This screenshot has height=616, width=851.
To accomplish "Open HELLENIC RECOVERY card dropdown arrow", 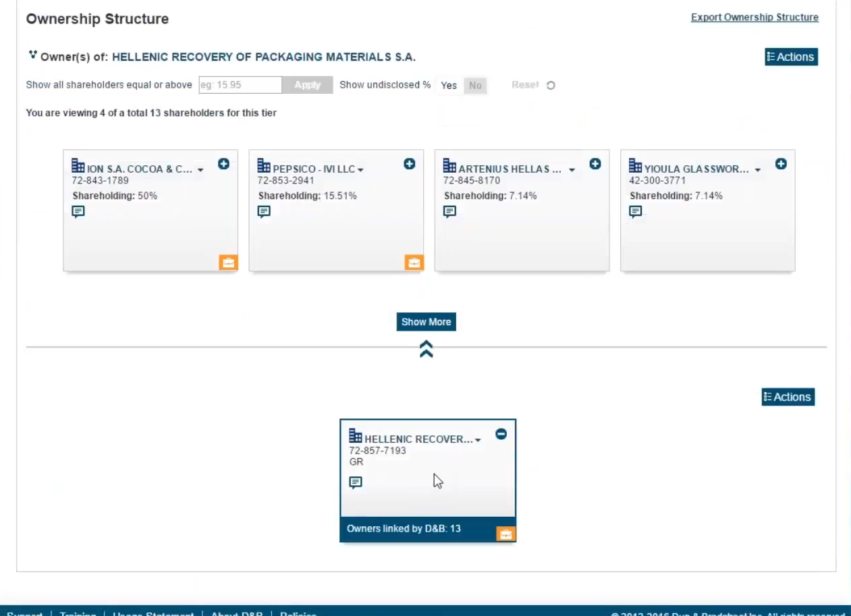I will pos(478,440).
